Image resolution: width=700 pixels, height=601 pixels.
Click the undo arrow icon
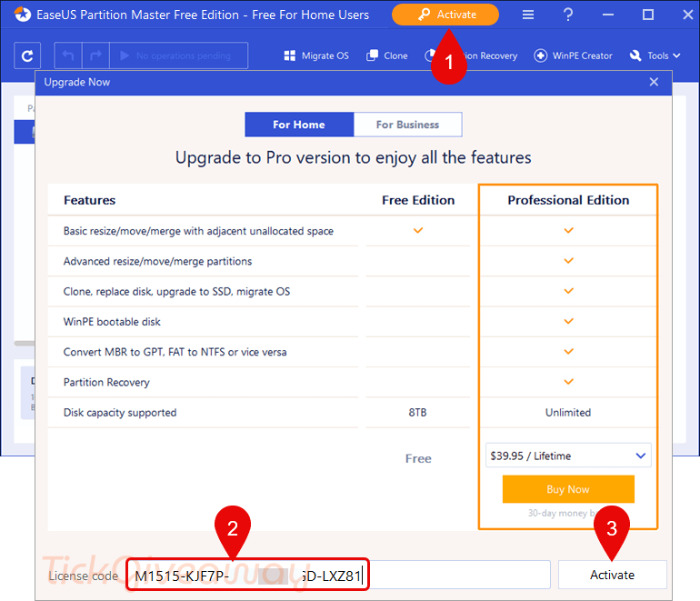tap(68, 55)
